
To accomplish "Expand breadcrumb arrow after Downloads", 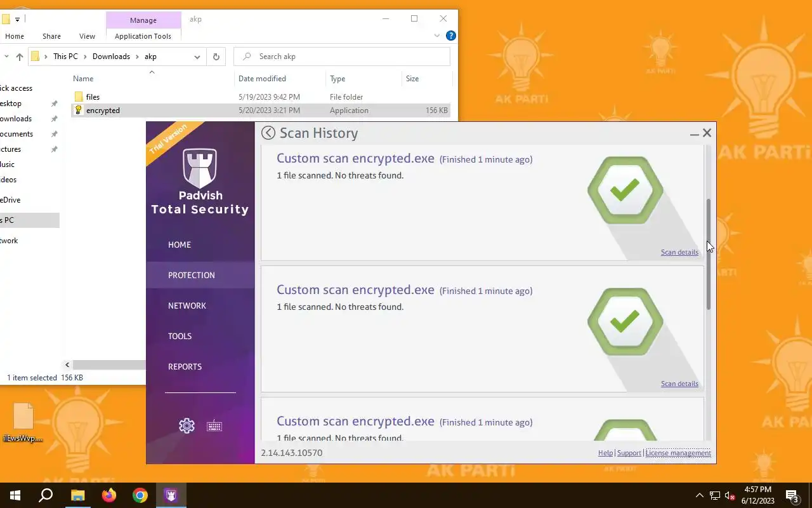I will click(138, 57).
